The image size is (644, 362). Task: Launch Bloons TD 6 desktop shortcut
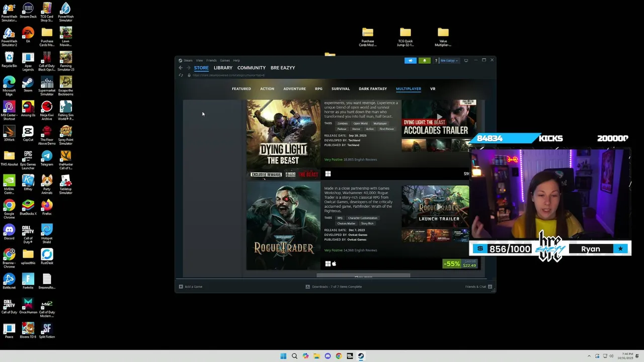click(x=28, y=330)
